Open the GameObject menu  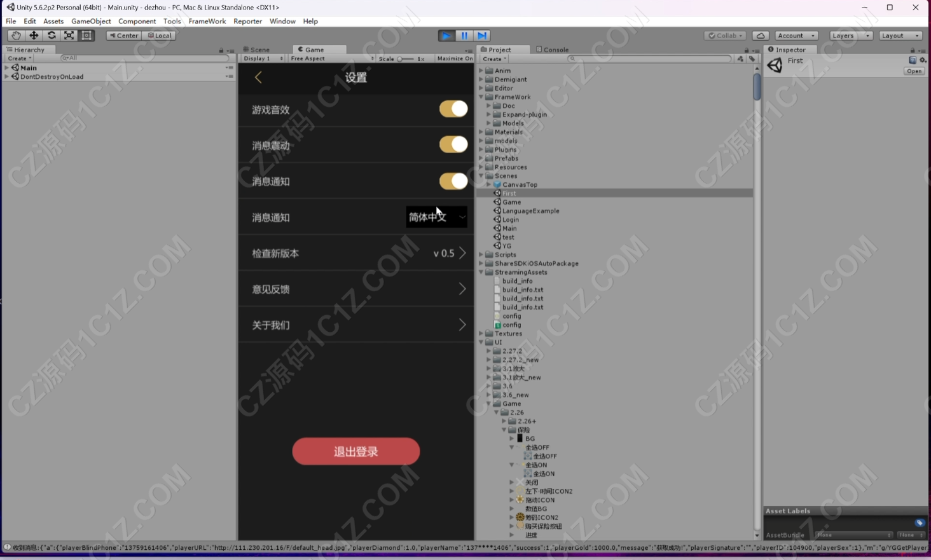(x=91, y=21)
